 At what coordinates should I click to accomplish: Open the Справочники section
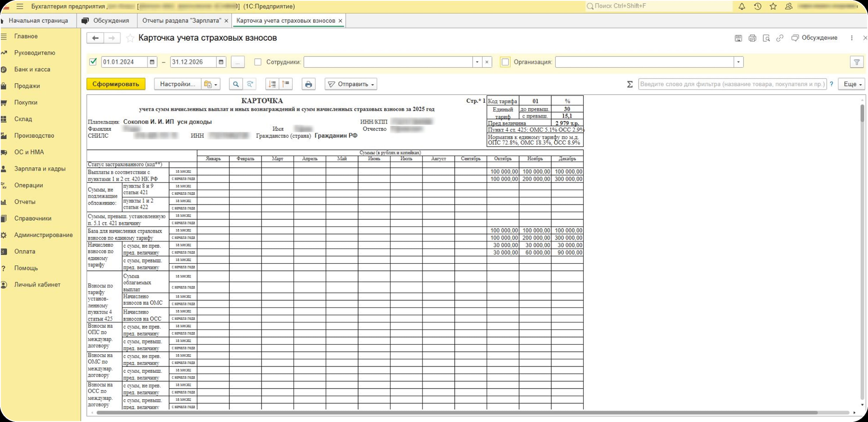pyautogui.click(x=33, y=218)
